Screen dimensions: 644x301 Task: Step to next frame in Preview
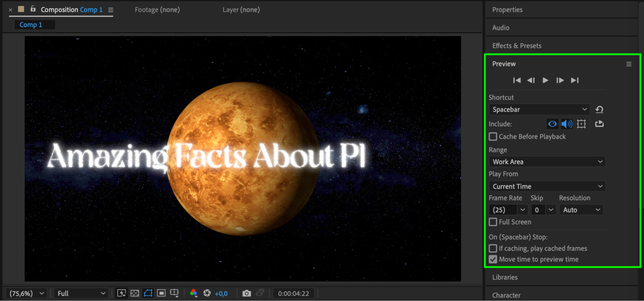tap(560, 80)
